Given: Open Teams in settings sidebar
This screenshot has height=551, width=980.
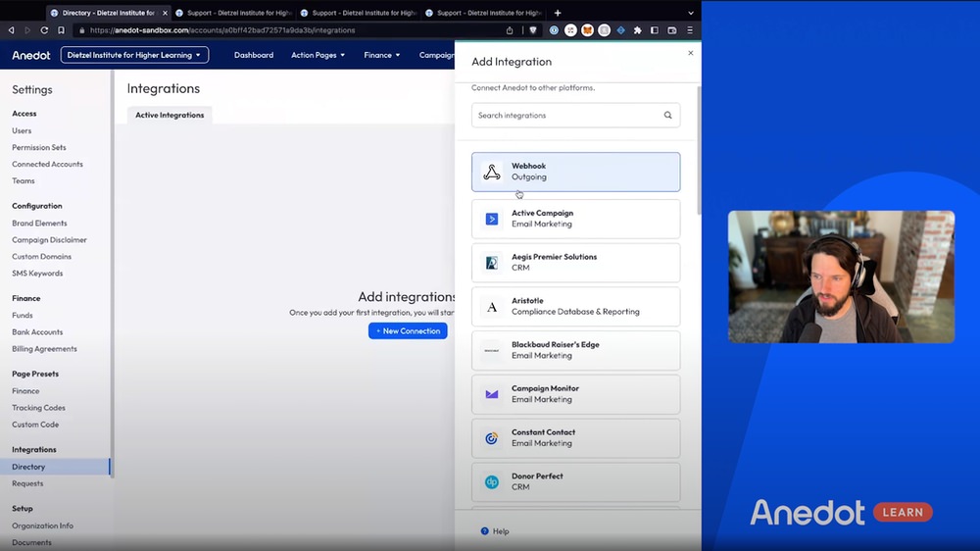Looking at the screenshot, I should (x=24, y=180).
